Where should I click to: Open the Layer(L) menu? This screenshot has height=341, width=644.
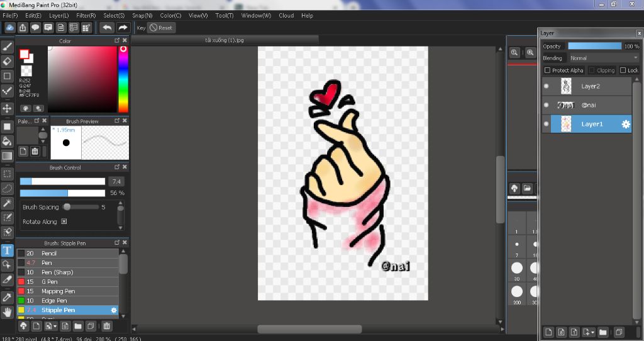pyautogui.click(x=58, y=16)
